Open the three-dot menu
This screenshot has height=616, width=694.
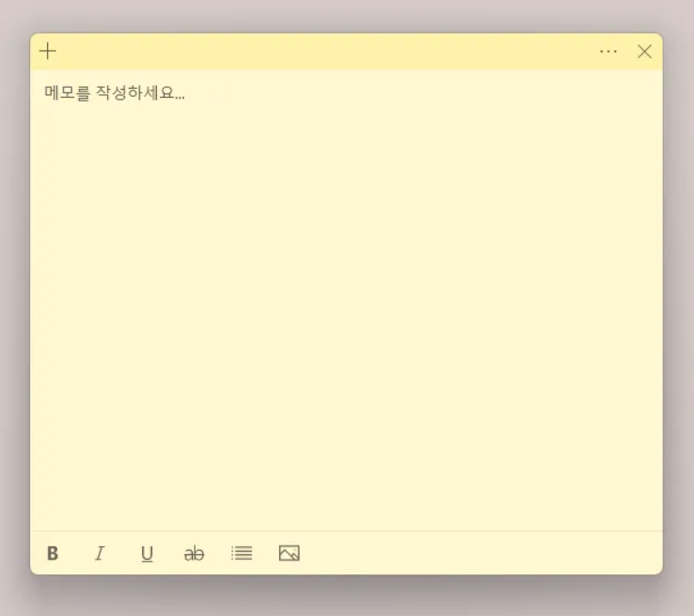click(x=608, y=52)
